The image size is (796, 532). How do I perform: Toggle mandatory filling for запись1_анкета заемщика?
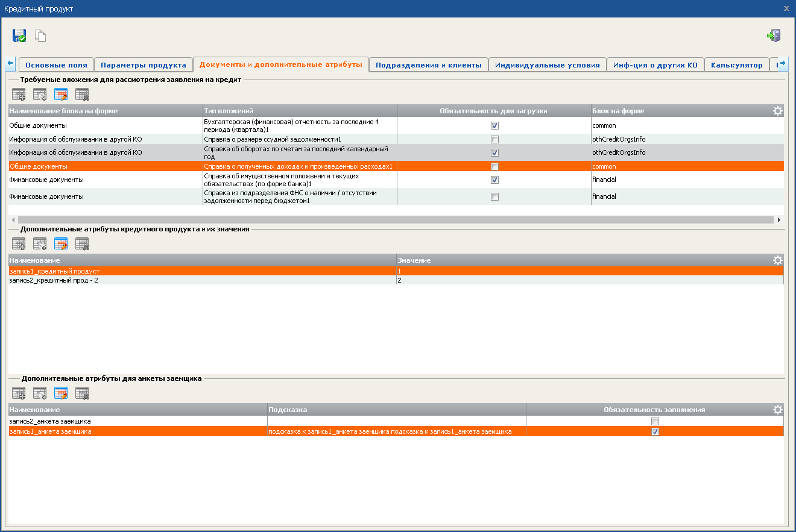[x=655, y=431]
